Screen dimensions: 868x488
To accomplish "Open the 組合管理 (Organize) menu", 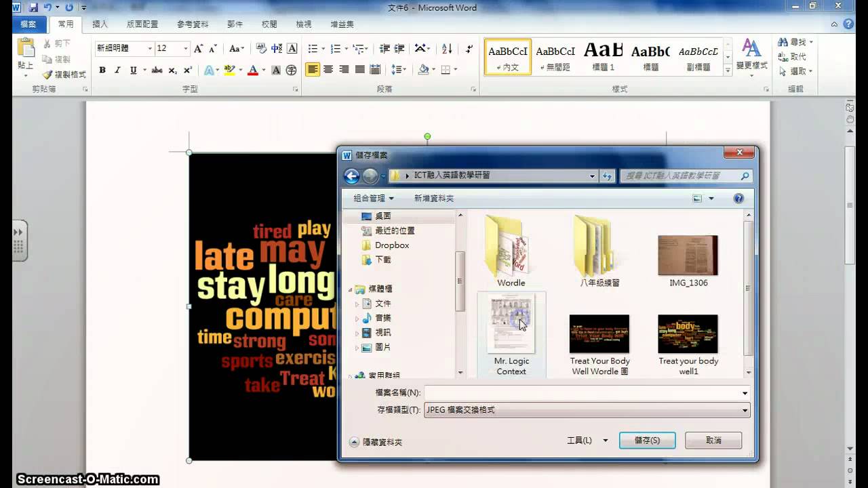I will tap(374, 198).
